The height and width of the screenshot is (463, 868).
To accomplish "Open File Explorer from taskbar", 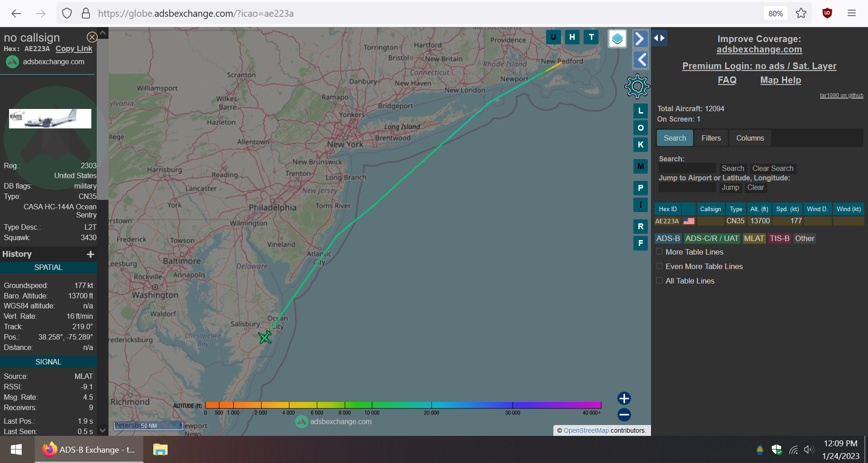I will [160, 449].
